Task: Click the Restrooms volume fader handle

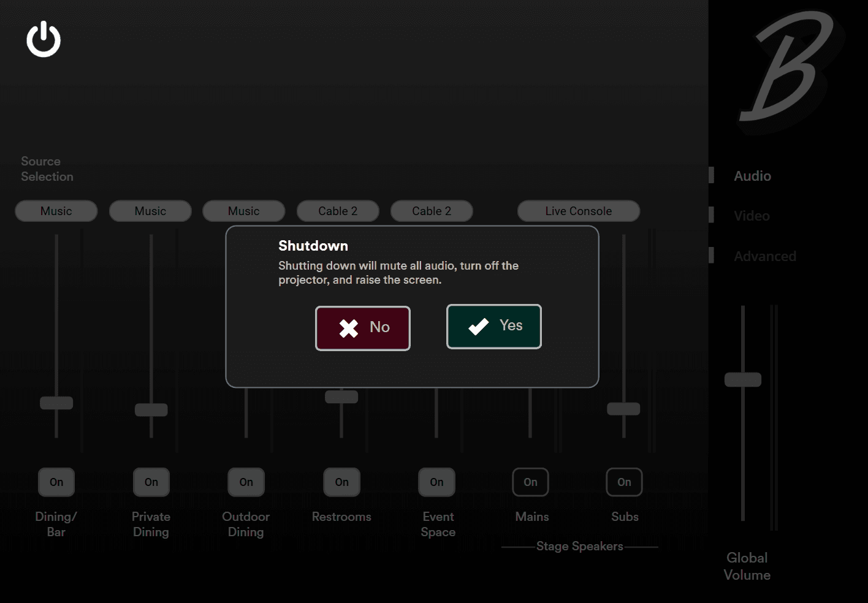Action: click(341, 396)
